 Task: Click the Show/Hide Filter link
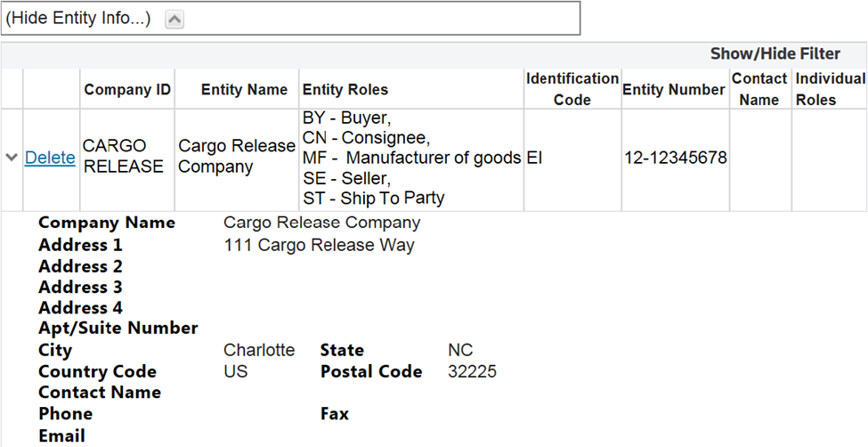point(775,54)
